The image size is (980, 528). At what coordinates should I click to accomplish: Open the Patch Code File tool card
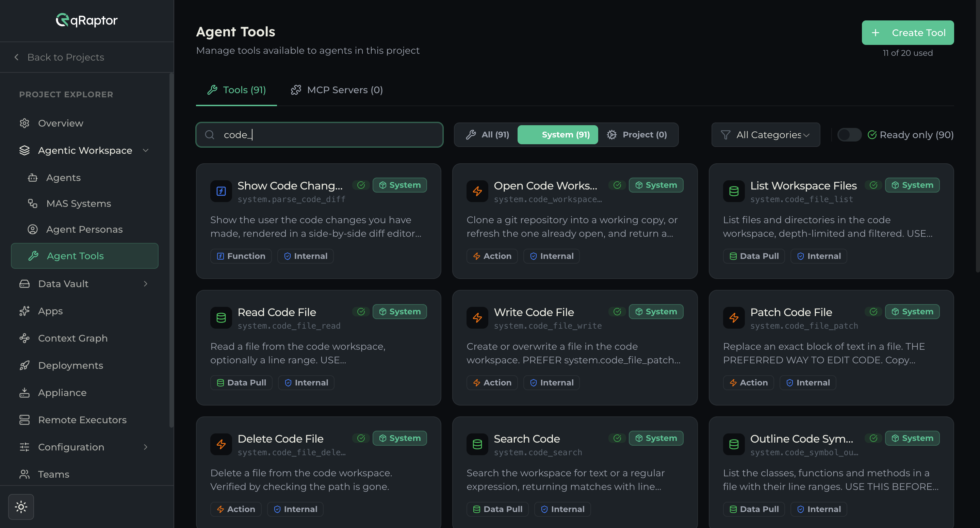[x=831, y=348]
